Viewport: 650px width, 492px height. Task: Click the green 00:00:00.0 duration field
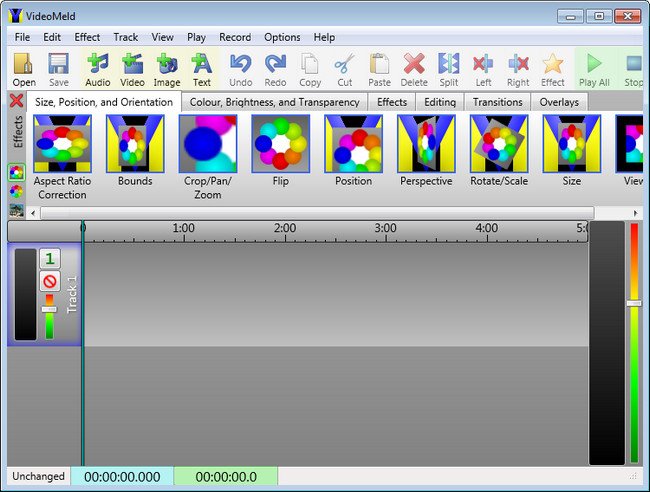click(x=226, y=476)
